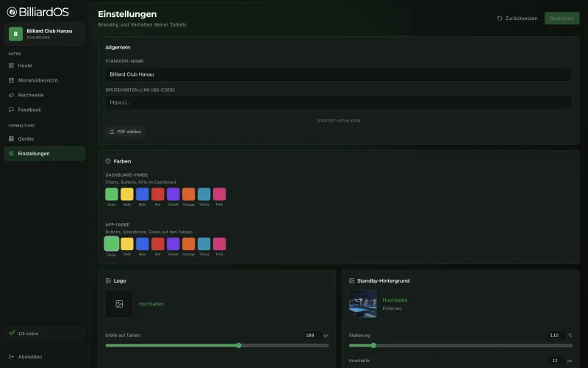Screen dimensions: 588x368
Task: Click the Unschärfe px value field
Action: [x=556, y=361]
